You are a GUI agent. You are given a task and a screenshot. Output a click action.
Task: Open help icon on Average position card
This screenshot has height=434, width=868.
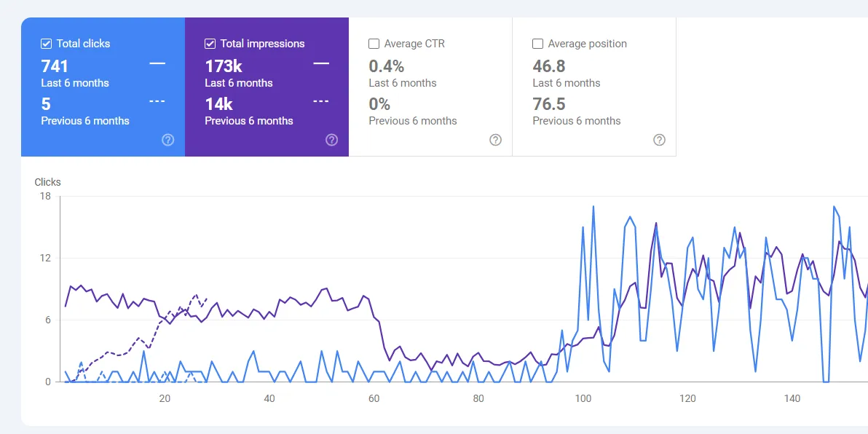click(659, 140)
